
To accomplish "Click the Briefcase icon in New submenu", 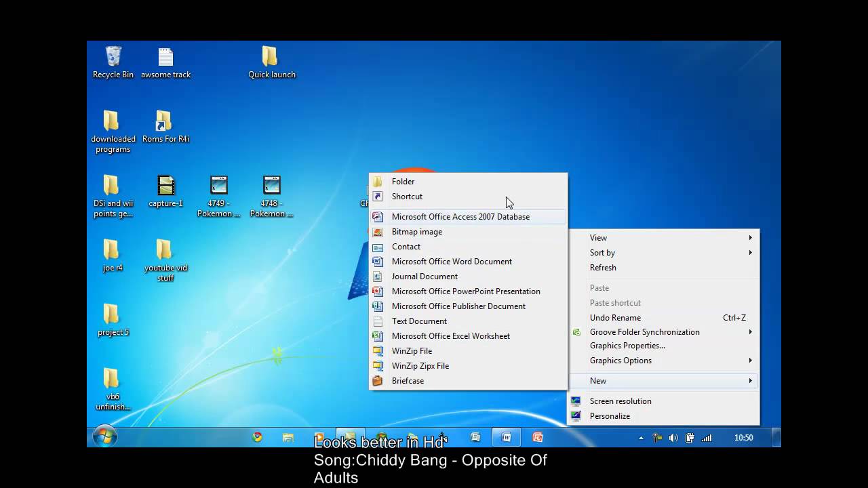I will point(378,381).
